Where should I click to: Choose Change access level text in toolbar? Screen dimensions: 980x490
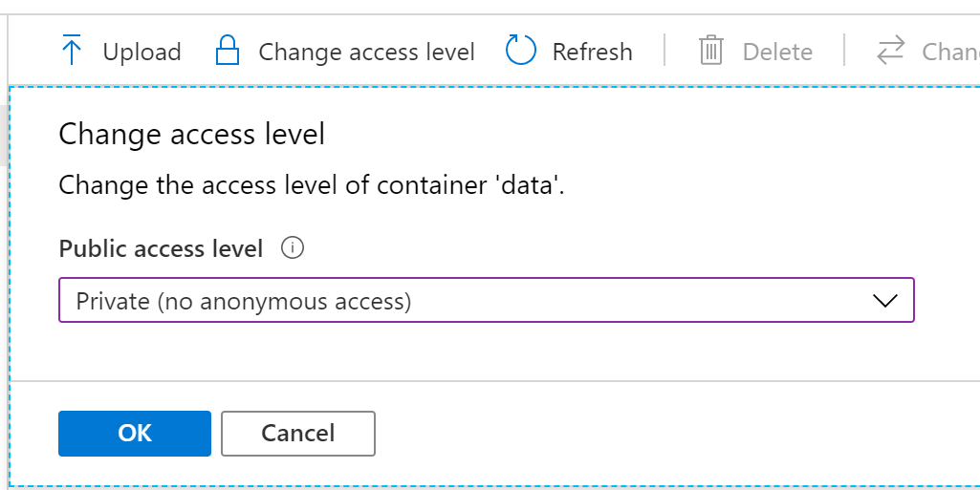click(x=366, y=52)
